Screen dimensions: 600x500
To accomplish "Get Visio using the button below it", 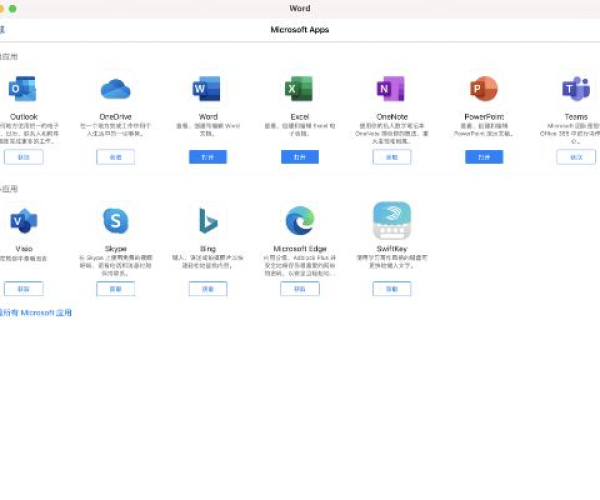I will point(24,289).
